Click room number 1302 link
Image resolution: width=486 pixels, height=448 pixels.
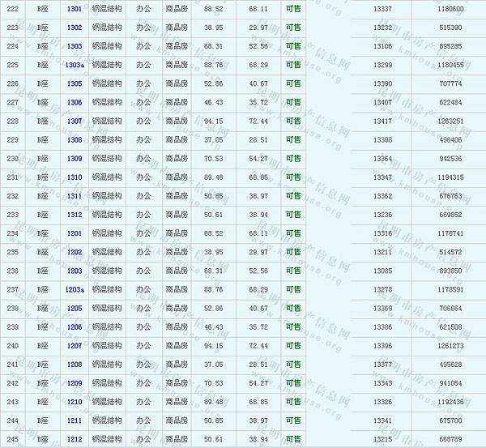click(x=74, y=28)
